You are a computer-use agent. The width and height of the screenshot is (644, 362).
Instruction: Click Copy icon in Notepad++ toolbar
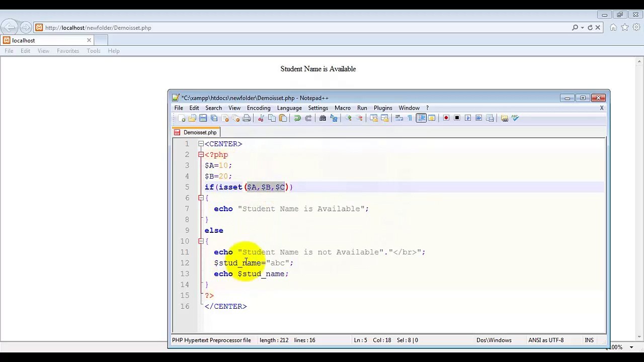tap(272, 118)
